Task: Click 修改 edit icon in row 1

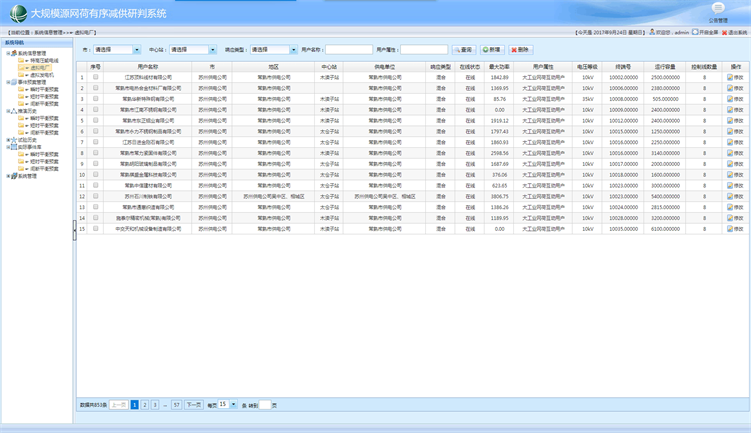Action: pyautogui.click(x=735, y=77)
